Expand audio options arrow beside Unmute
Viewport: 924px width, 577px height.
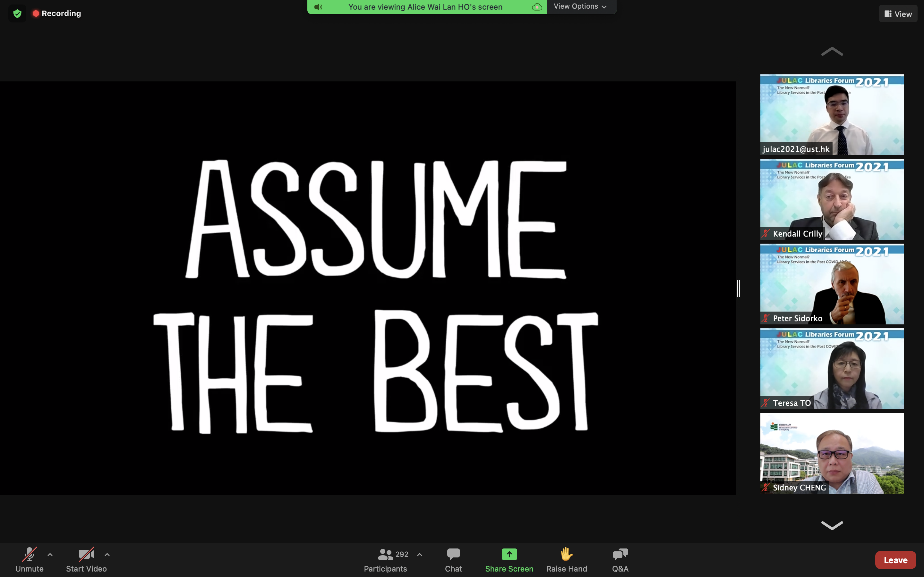tap(50, 555)
